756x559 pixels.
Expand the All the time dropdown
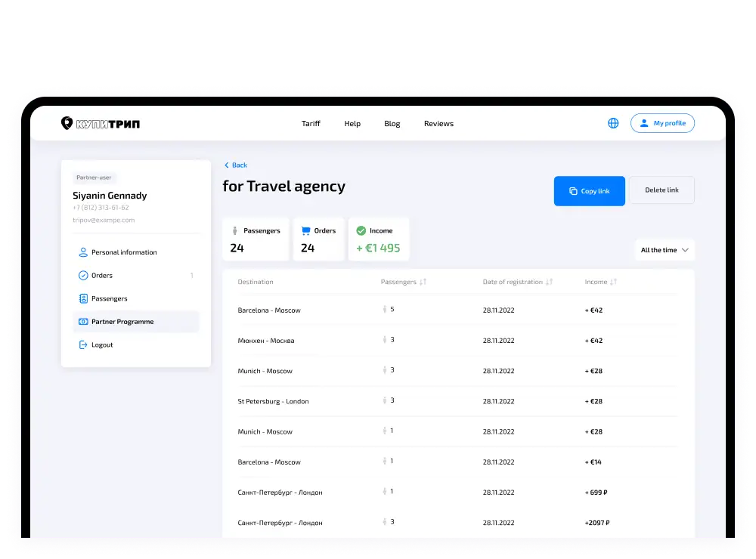[665, 250]
